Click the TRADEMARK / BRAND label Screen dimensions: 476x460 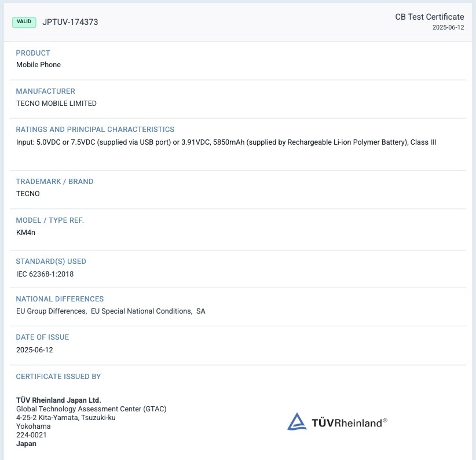pos(54,182)
